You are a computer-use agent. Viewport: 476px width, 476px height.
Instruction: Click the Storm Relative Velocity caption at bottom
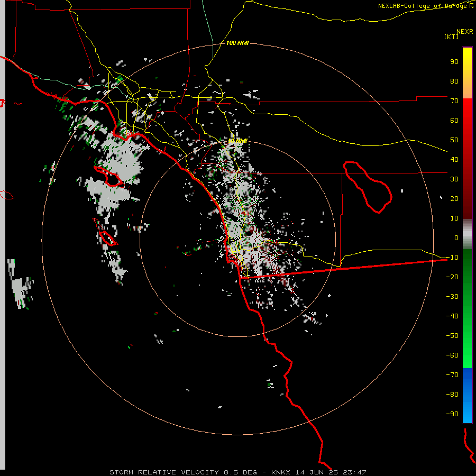click(x=237, y=472)
